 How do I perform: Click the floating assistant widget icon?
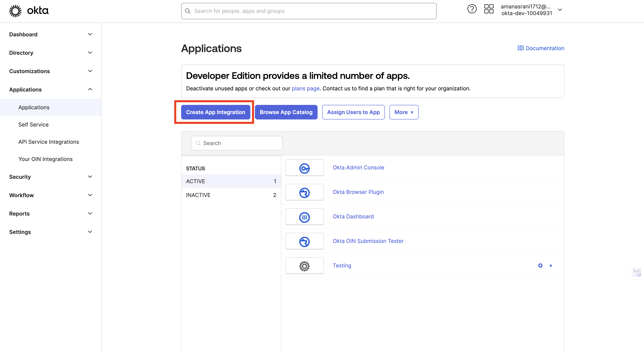pos(636,271)
